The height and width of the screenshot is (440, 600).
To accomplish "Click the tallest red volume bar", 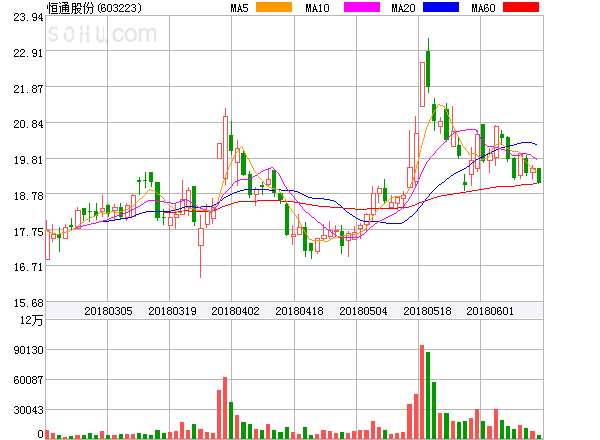I will coord(422,392).
